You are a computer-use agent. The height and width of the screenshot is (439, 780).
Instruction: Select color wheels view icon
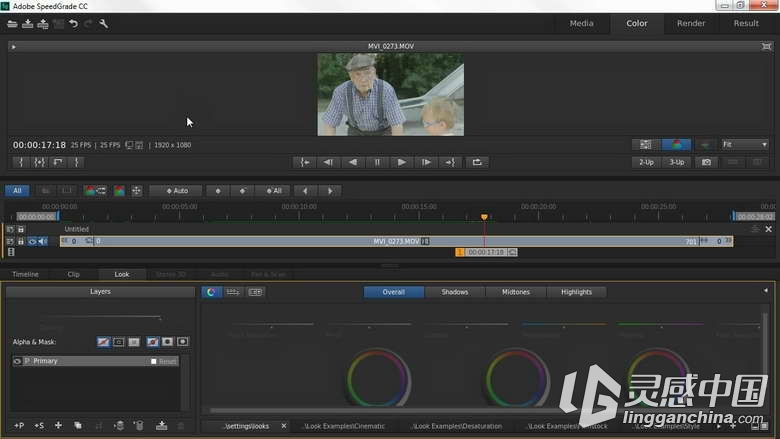[x=211, y=292]
